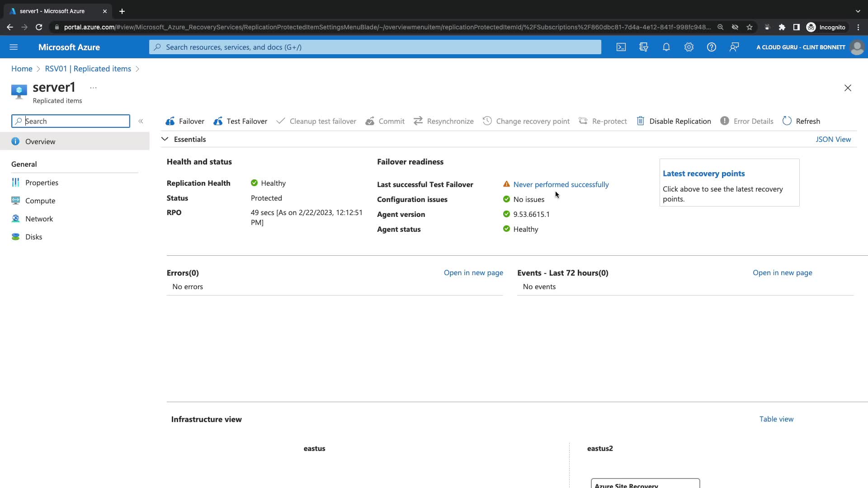Open Network settings in sidebar

click(x=39, y=219)
